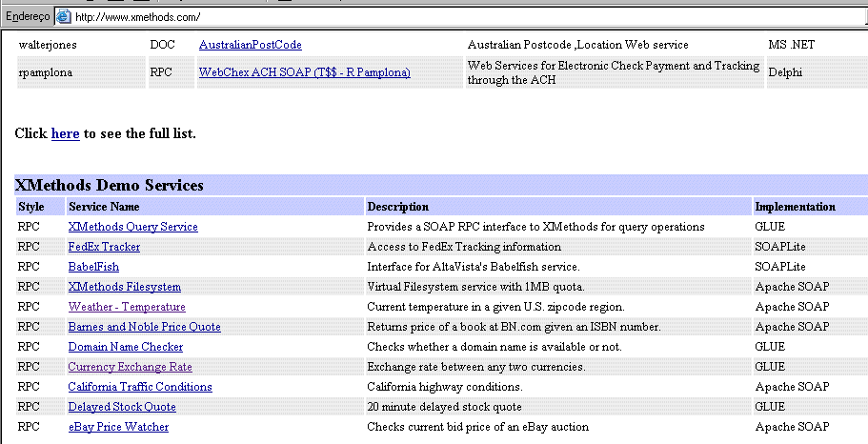
Task: Click 'GLUE' in the Domain Name Checker row
Action: pyautogui.click(x=770, y=347)
